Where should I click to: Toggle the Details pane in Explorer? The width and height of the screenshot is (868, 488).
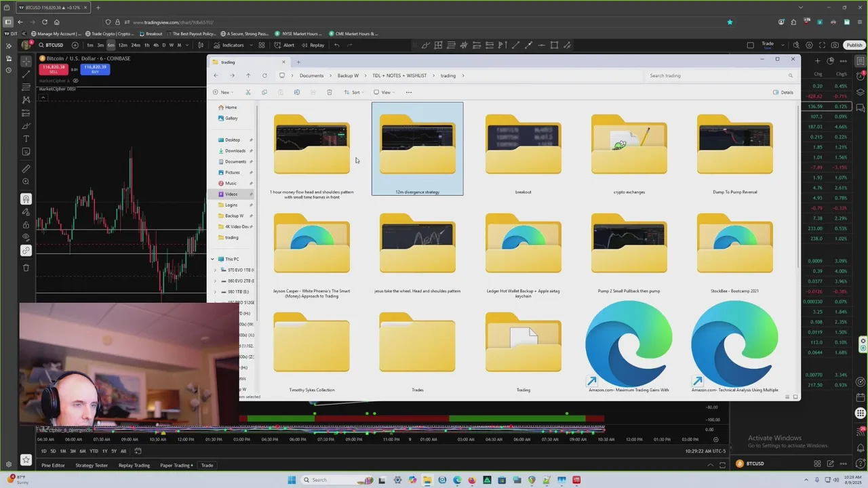tap(783, 92)
